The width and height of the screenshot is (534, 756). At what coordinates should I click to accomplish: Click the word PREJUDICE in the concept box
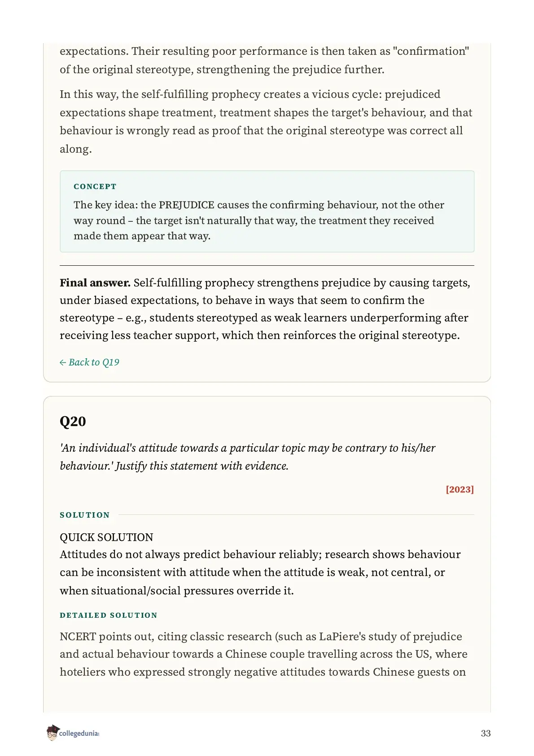click(187, 205)
